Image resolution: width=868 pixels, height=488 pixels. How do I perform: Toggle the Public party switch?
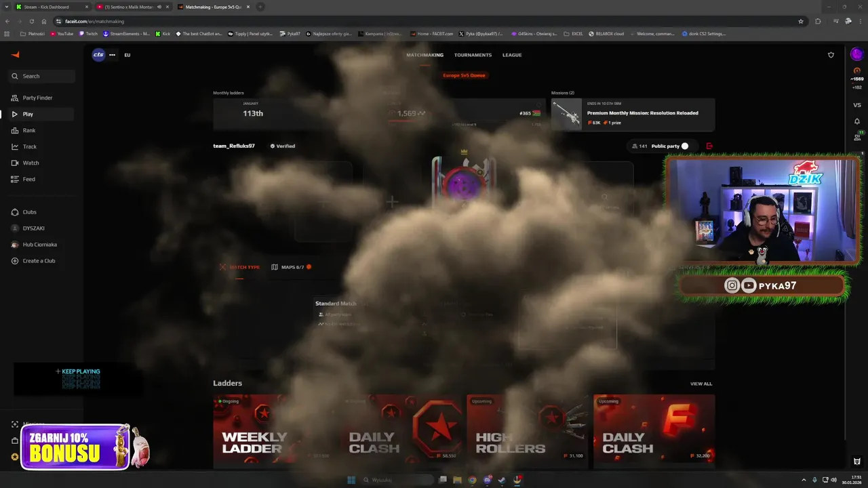685,146
